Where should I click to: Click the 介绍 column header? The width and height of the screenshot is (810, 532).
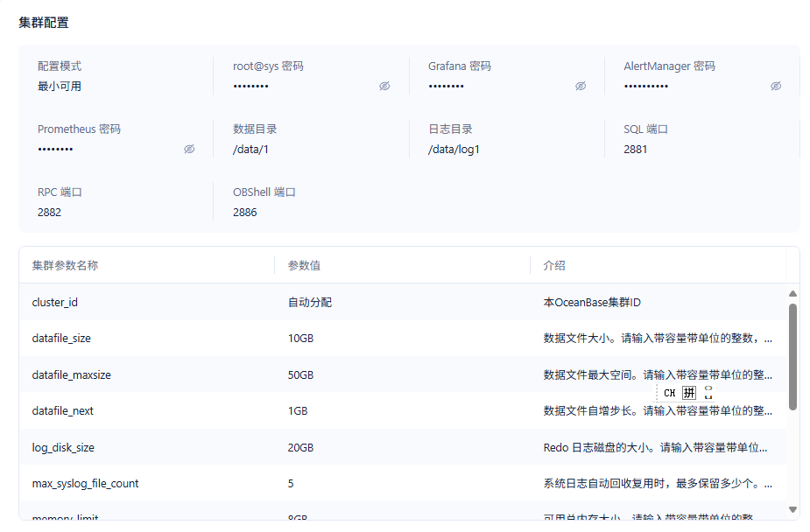tap(554, 266)
